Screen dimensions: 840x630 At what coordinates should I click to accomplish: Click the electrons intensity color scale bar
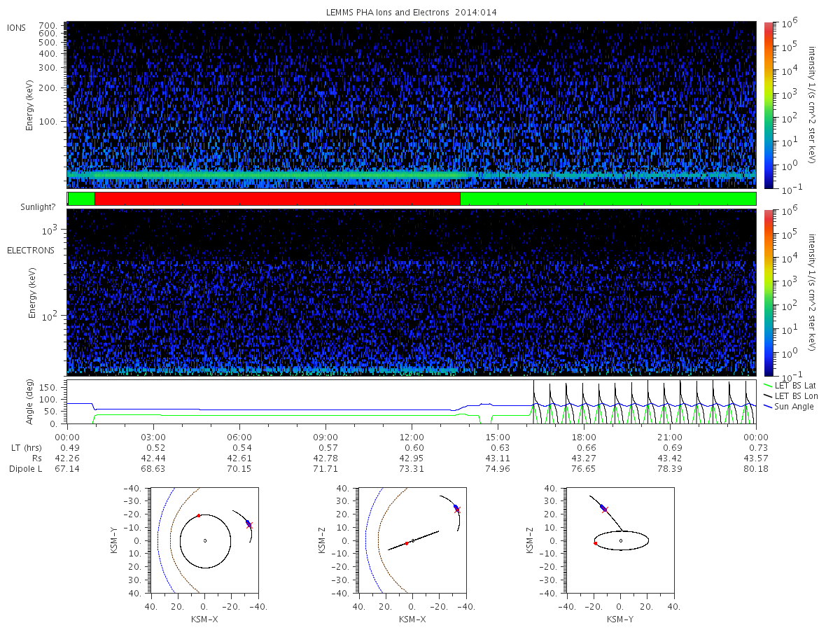[x=768, y=293]
